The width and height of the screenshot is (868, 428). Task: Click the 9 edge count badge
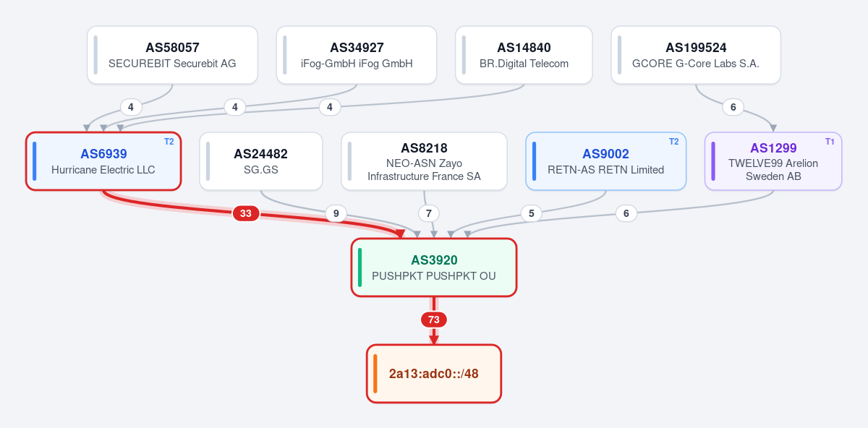[x=336, y=213]
